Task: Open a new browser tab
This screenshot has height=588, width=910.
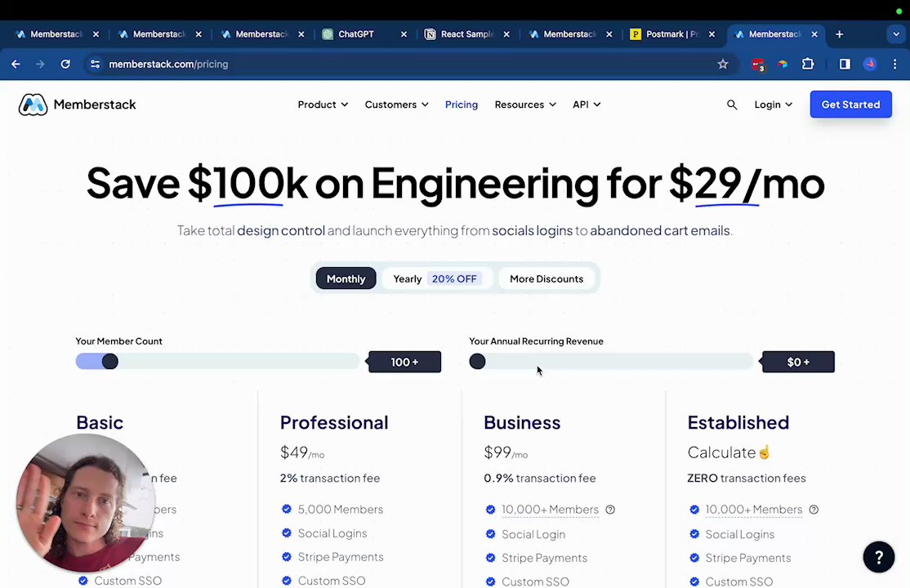Action: 839,34
